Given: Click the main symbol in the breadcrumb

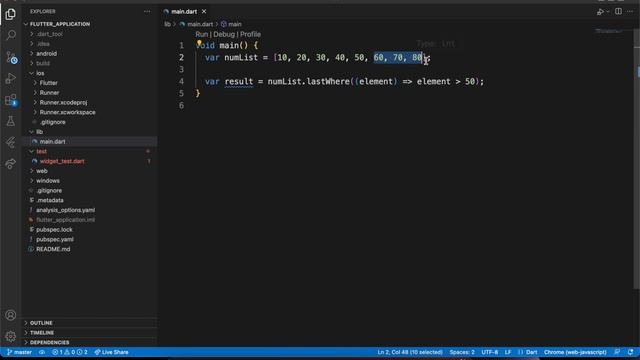Looking at the screenshot, I should pyautogui.click(x=235, y=24).
